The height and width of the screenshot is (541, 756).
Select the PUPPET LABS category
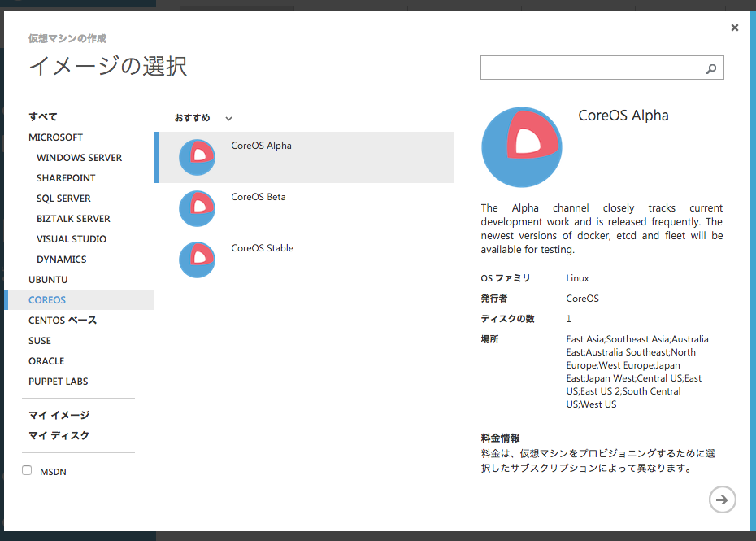[58, 382]
